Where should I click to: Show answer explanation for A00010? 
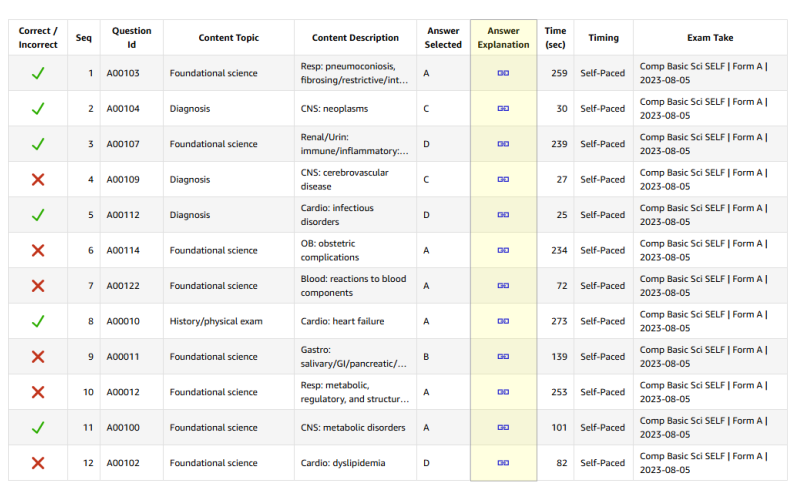pos(503,321)
